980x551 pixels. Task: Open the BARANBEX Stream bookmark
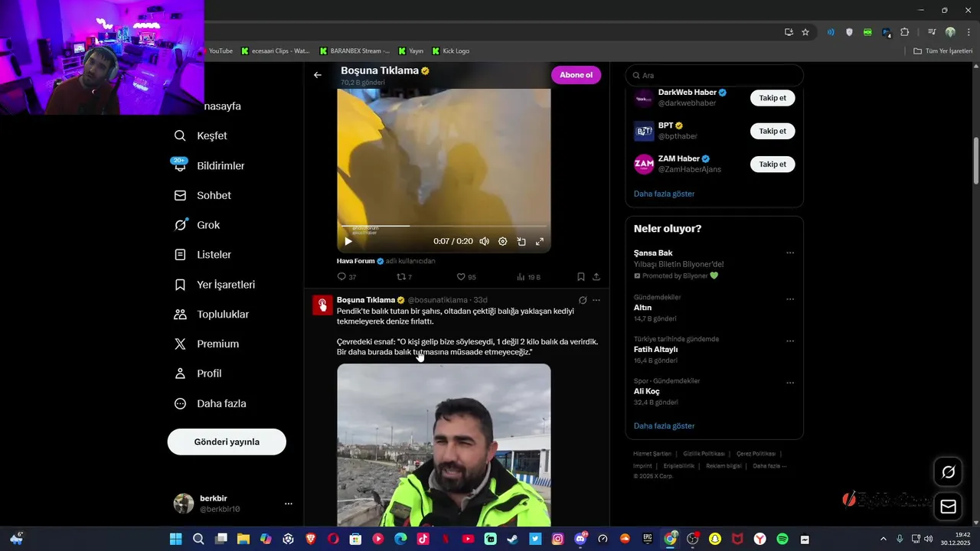(354, 51)
